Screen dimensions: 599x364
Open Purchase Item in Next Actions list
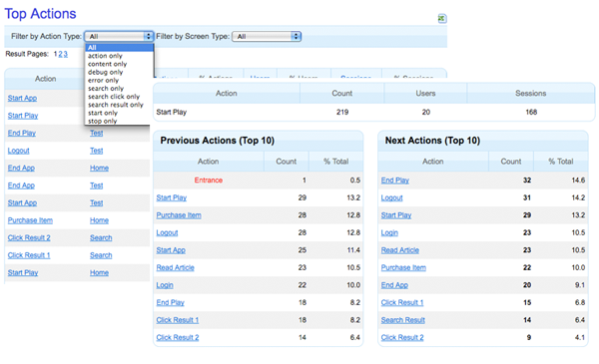pos(403,267)
